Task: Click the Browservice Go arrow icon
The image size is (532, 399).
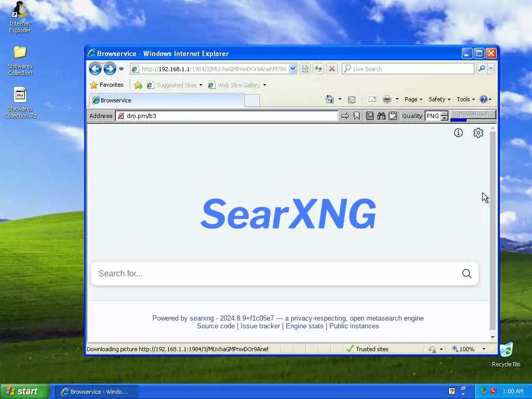Action: click(345, 116)
